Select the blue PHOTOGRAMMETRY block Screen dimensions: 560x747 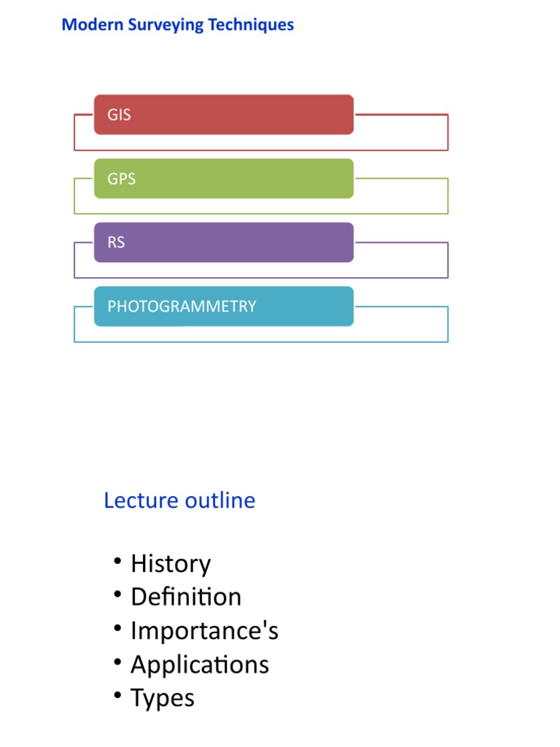point(224,306)
